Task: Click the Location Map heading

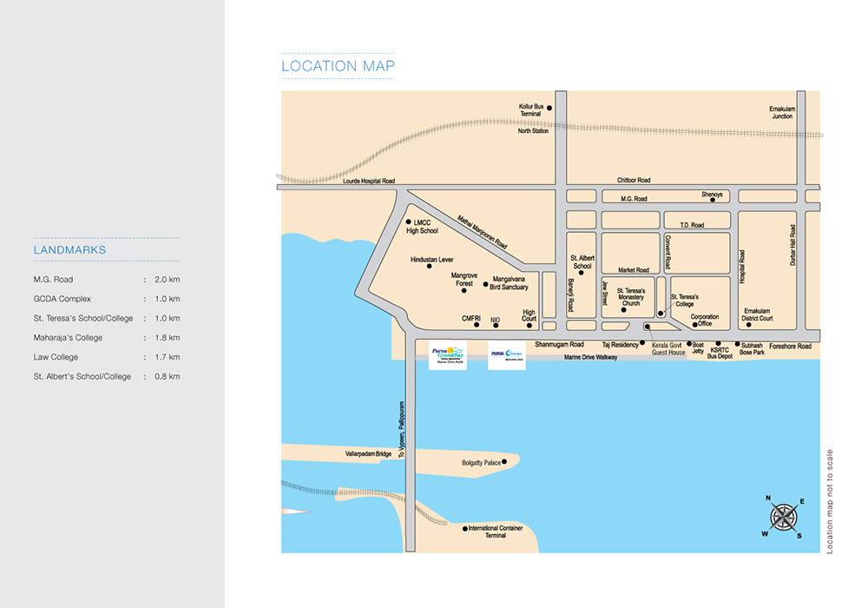Action: 338,66
